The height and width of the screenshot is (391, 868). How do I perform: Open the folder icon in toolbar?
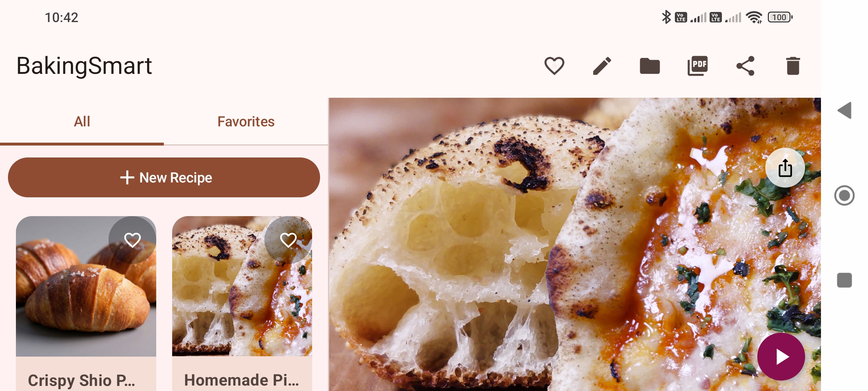pyautogui.click(x=650, y=66)
